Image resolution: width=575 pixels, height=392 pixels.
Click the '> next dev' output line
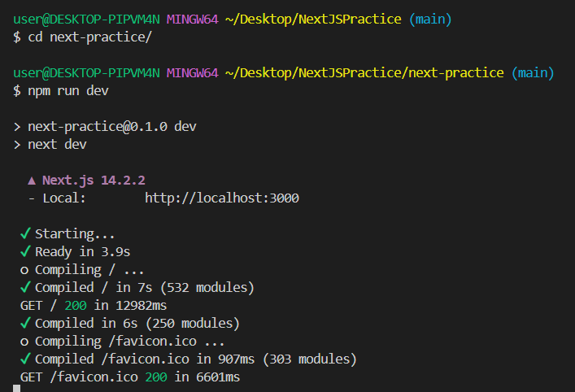point(50,145)
